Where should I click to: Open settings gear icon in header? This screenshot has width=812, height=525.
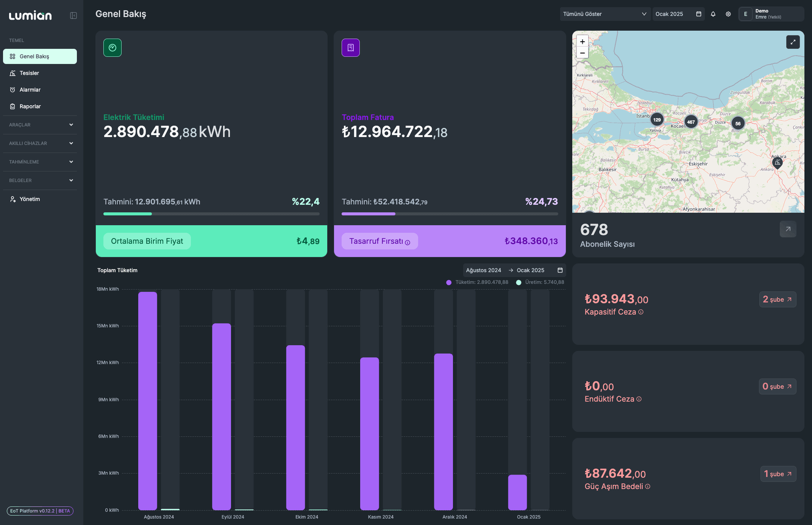coord(728,14)
